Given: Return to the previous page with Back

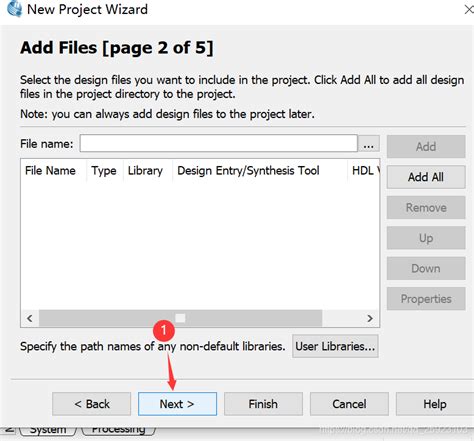Looking at the screenshot, I should pos(92,404).
